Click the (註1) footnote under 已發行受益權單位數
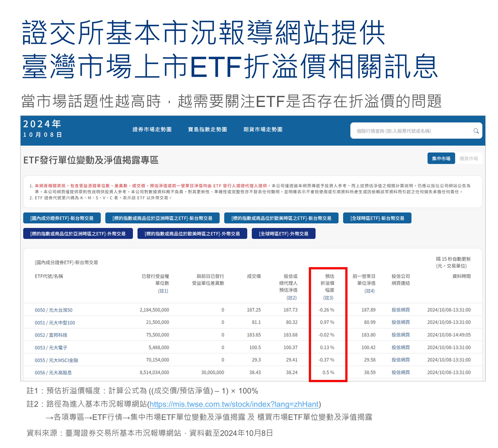The image size is (498, 448). pyautogui.click(x=163, y=291)
